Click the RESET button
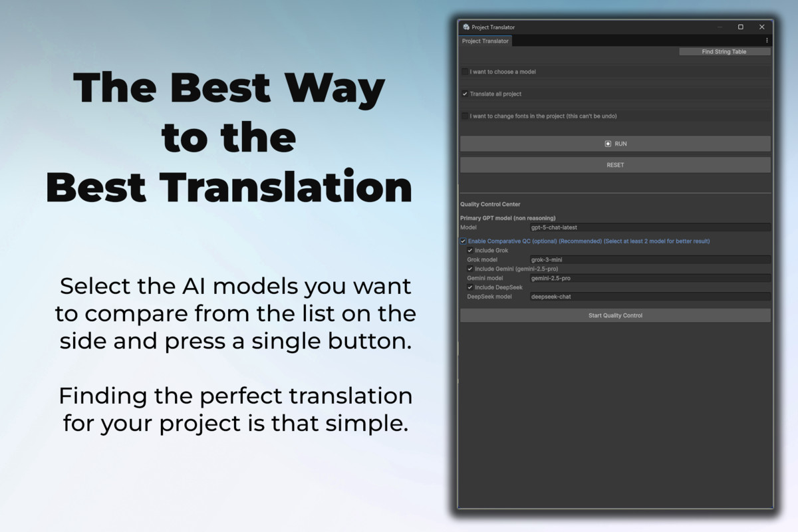 pyautogui.click(x=614, y=165)
